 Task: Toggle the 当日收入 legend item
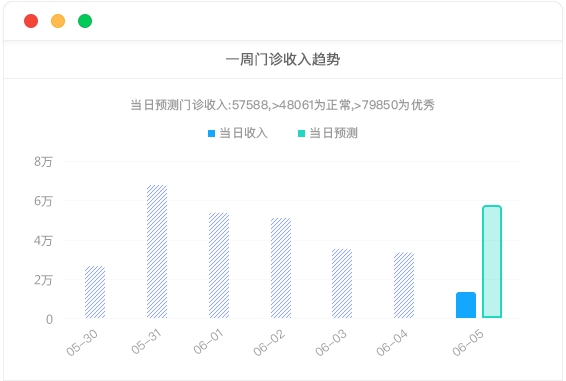[238, 133]
